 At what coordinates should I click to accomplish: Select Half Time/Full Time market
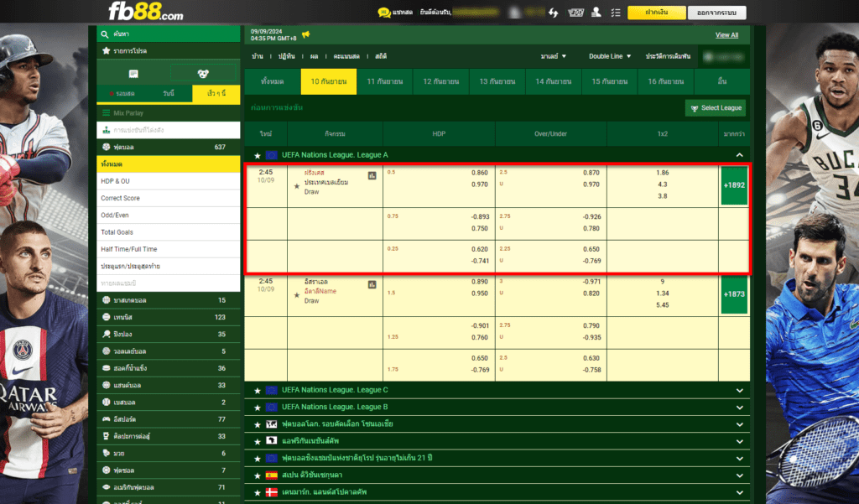tap(168, 249)
